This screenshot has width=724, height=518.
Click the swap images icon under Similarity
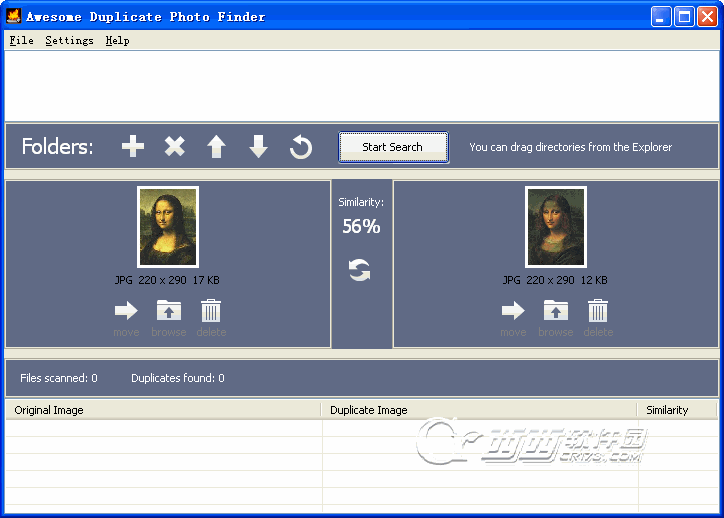pos(360,270)
